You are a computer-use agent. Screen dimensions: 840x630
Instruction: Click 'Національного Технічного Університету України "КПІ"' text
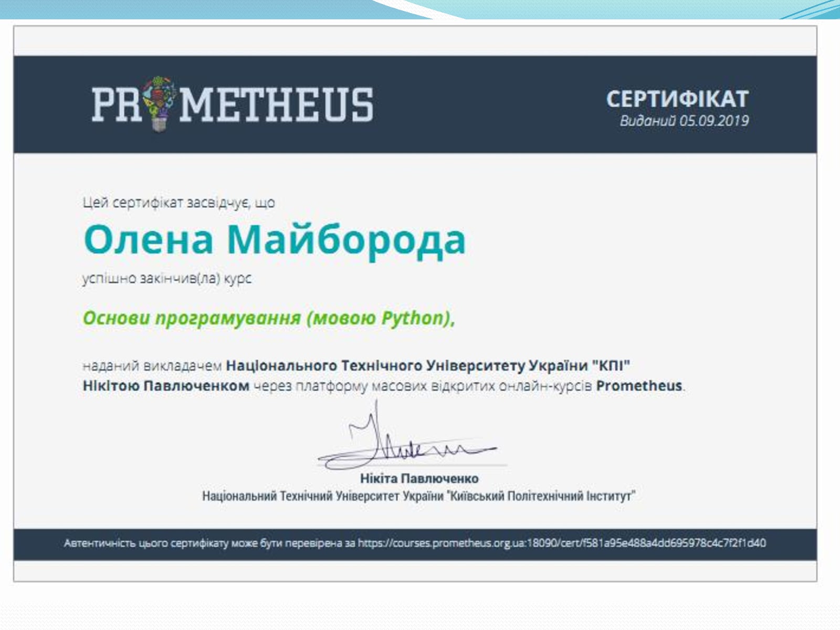(x=428, y=365)
